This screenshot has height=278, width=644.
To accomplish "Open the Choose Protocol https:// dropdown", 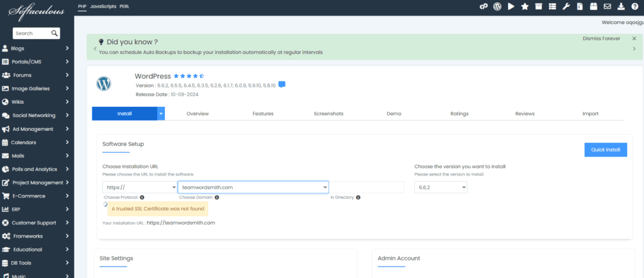I will point(140,187).
